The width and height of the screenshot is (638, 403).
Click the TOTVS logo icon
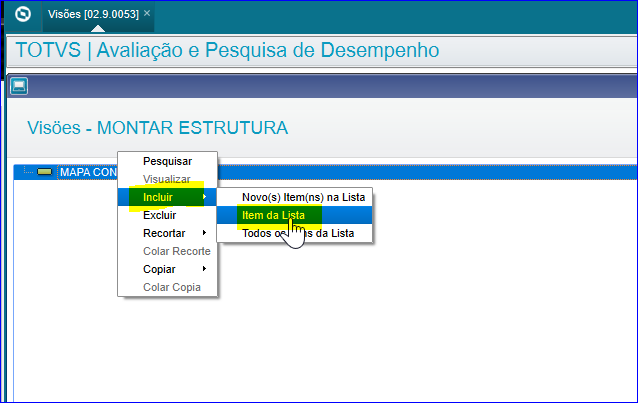pyautogui.click(x=23, y=14)
